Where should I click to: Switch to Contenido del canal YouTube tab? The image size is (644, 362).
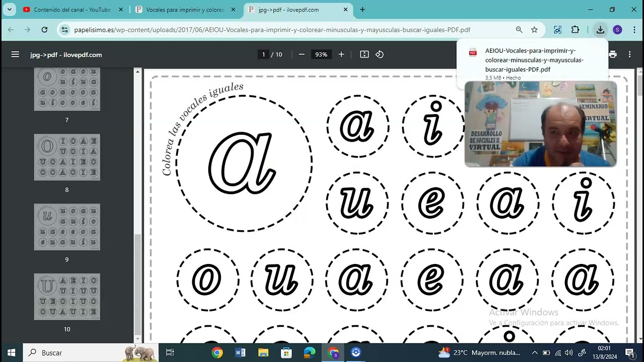(72, 10)
